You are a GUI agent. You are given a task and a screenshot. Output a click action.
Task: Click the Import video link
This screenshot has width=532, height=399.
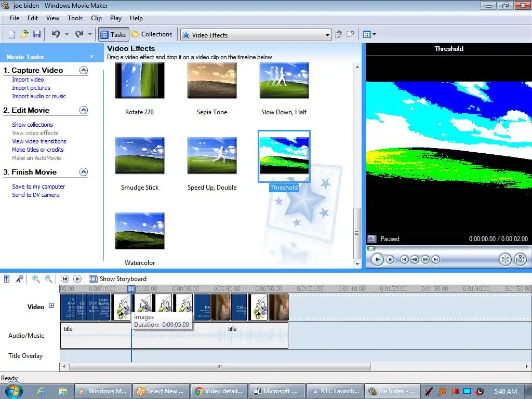tap(28, 79)
